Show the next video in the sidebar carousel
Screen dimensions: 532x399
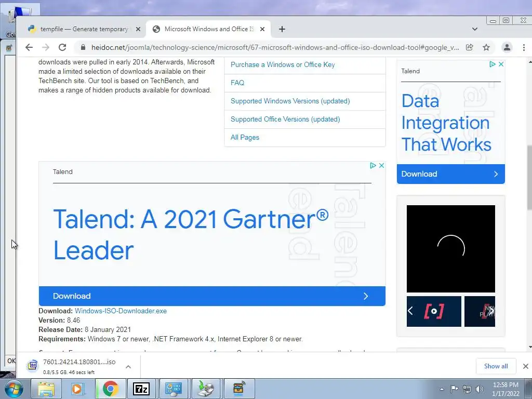pos(491,311)
